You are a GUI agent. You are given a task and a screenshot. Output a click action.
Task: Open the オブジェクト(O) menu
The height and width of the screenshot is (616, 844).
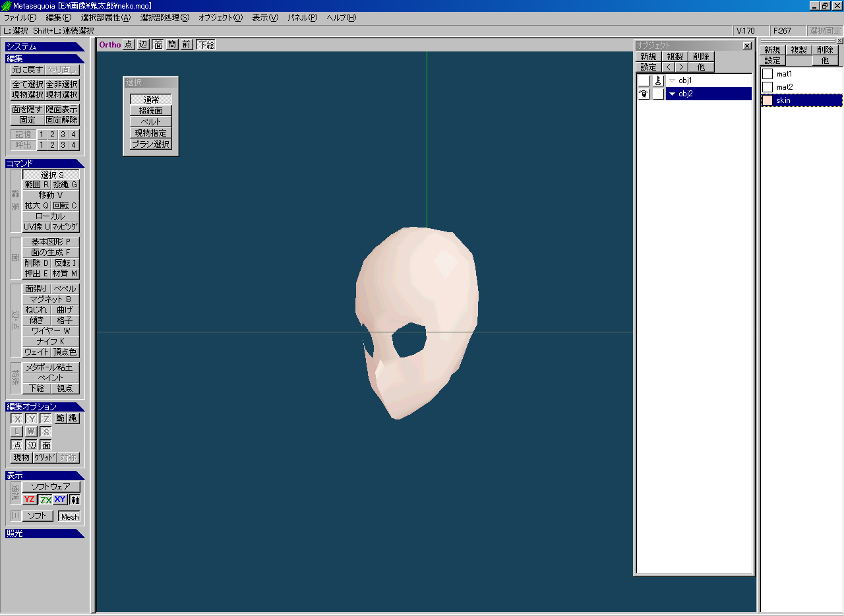[x=220, y=18]
